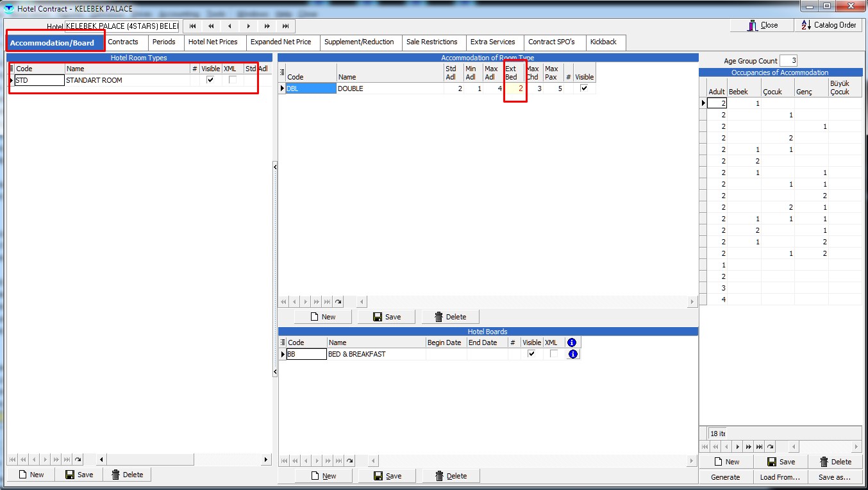Save the Accommodation of Room Type entry
Viewport: 868px width, 490px height.
coord(387,317)
